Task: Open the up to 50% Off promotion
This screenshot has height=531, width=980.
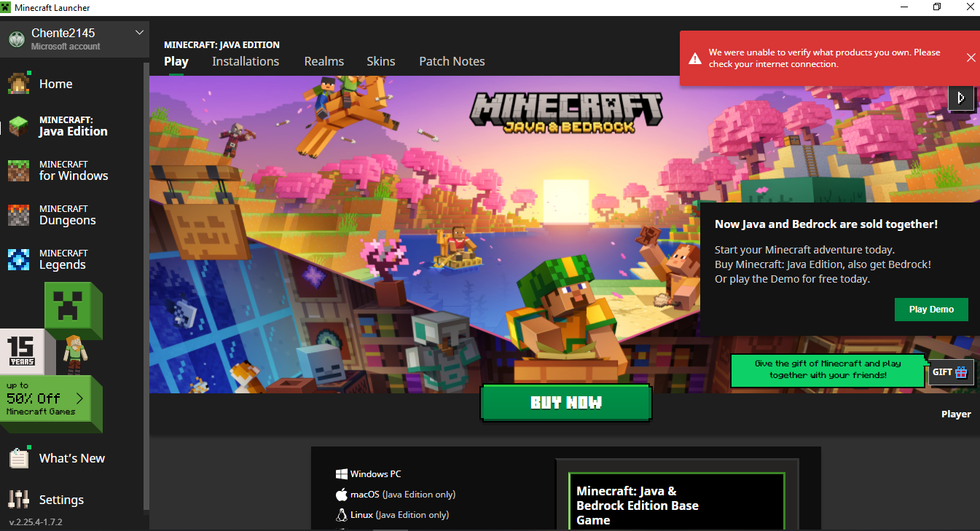Action: pyautogui.click(x=45, y=398)
